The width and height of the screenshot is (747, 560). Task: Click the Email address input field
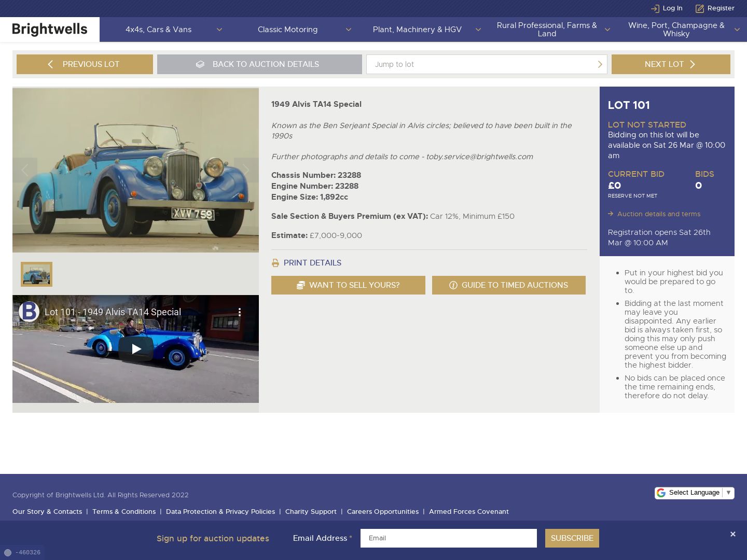pos(449,538)
